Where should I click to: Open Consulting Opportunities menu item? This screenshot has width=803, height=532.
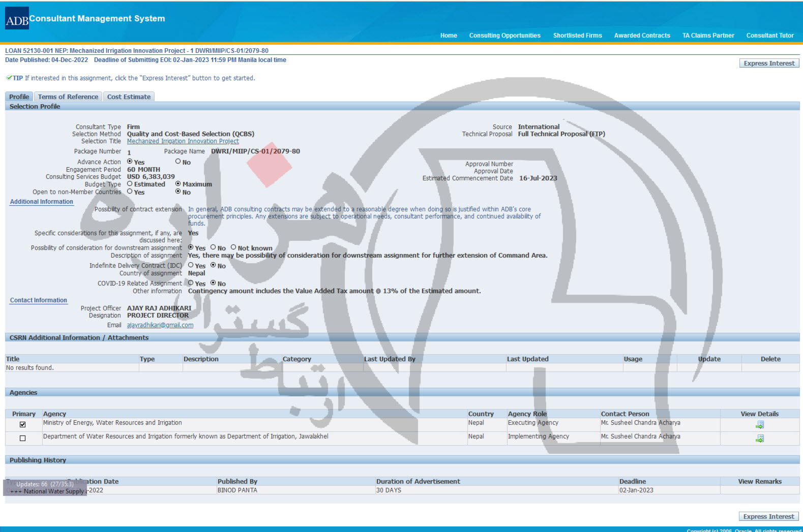(504, 36)
